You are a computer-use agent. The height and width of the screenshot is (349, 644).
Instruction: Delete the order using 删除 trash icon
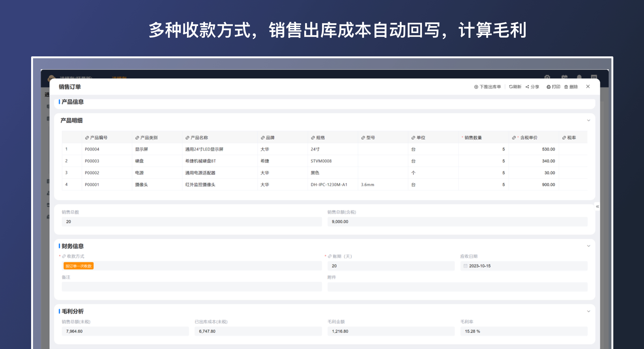(566, 87)
